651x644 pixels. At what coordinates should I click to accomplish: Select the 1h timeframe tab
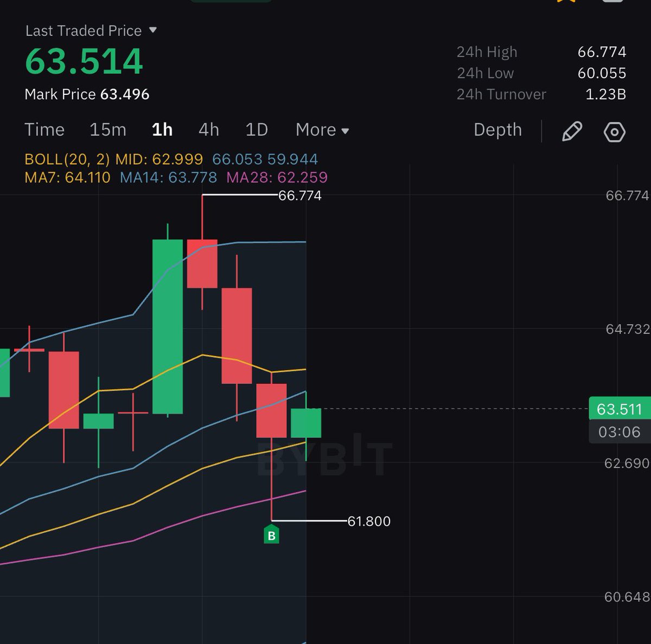(x=162, y=130)
